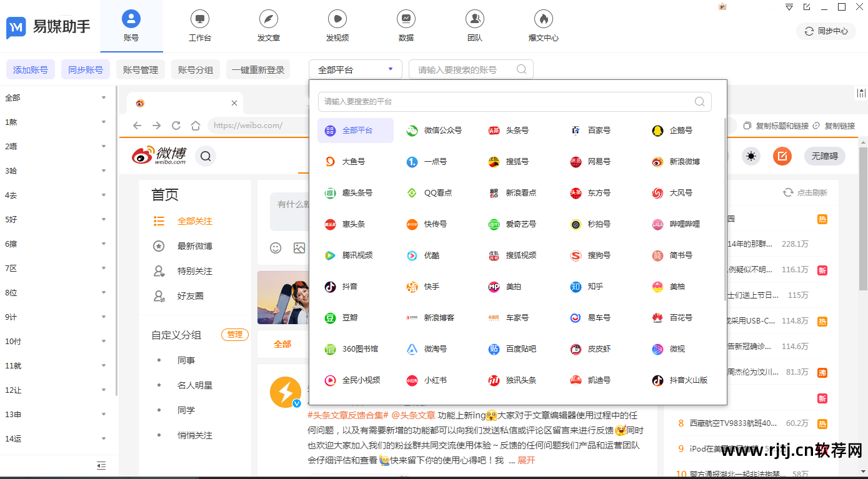Image resolution: width=868 pixels, height=479 pixels.
Task: Choose the 趣头条号 platform
Action: [350, 193]
